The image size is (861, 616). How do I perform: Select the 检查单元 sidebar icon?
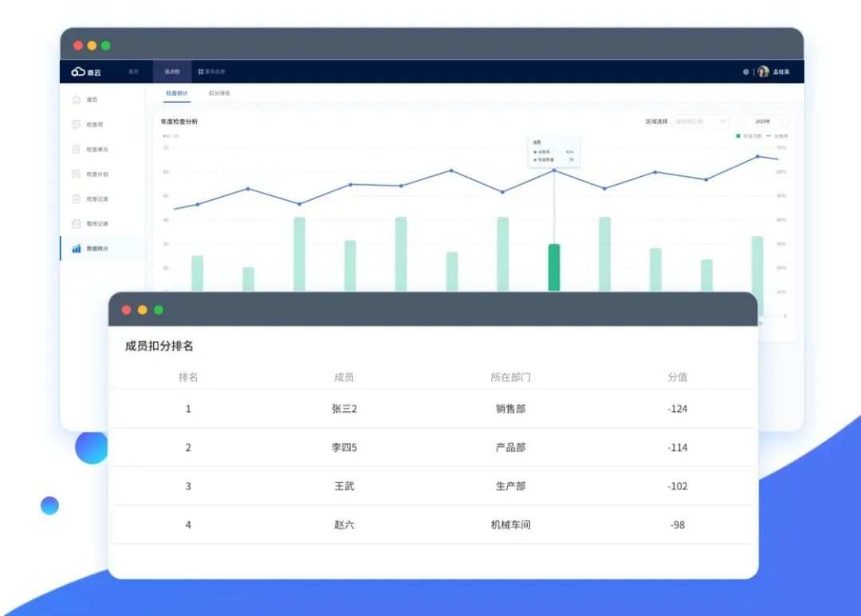pyautogui.click(x=77, y=149)
